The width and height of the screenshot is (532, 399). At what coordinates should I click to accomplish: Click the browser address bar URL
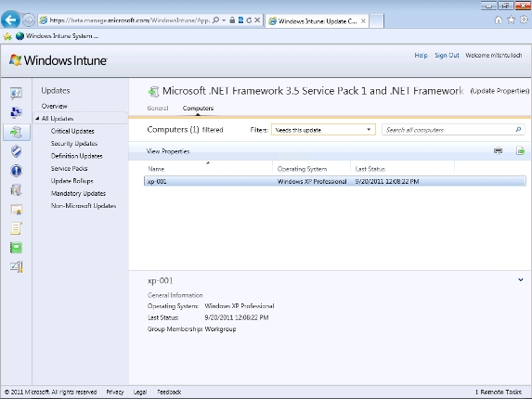tap(130, 20)
